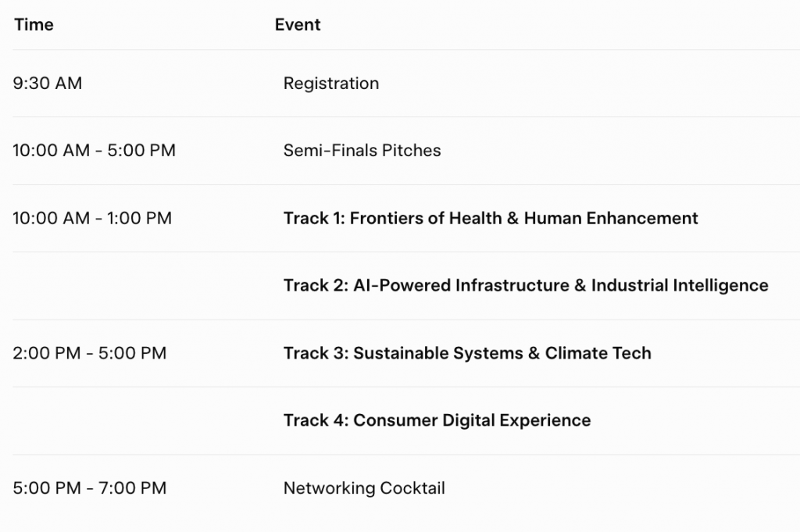Click the word Registration in the Event column
Screen dimensions: 800x532
(331, 83)
